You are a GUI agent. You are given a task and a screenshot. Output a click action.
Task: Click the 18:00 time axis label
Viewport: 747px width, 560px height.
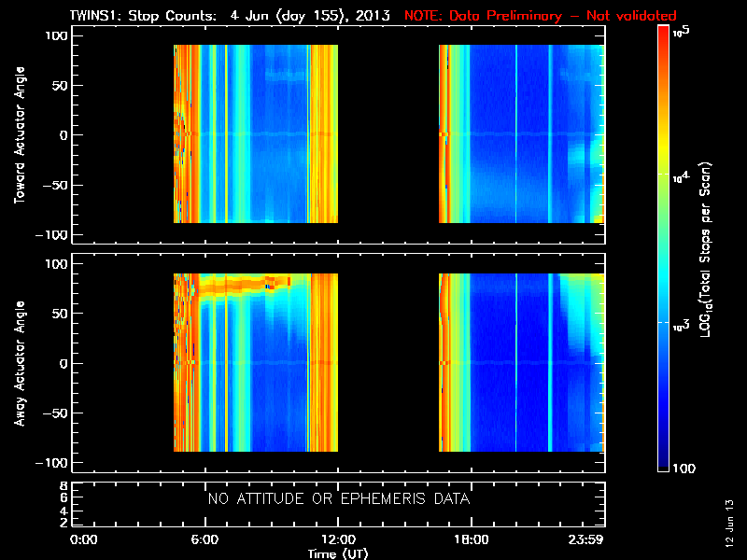click(472, 539)
